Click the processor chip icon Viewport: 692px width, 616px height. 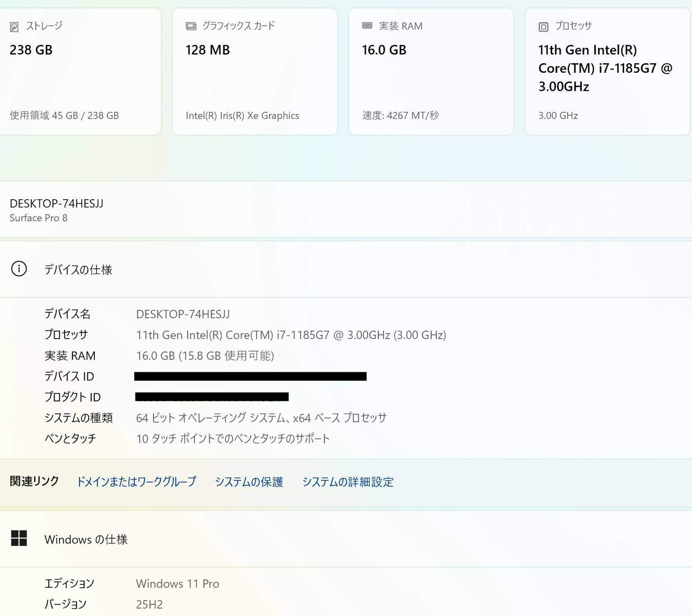(x=544, y=27)
